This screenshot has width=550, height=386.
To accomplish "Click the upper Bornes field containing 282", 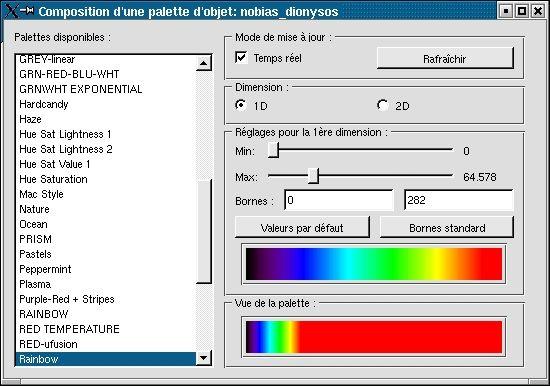I will click(459, 200).
